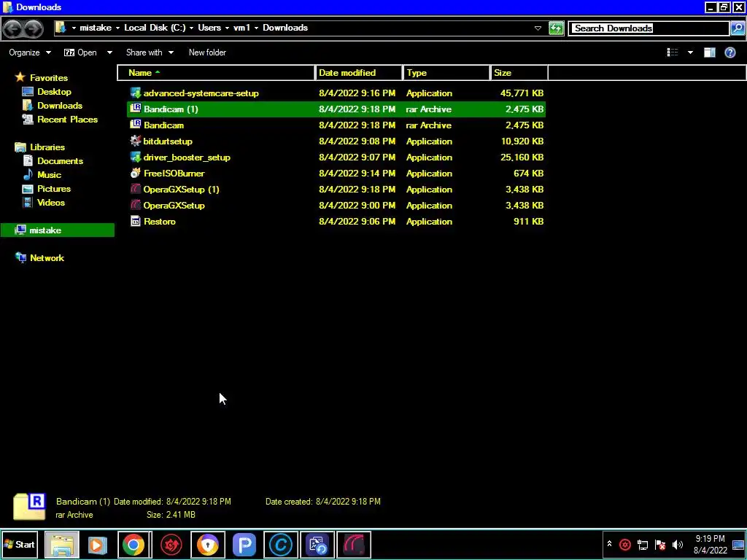
Task: Click the Back navigation arrow
Action: [13, 28]
